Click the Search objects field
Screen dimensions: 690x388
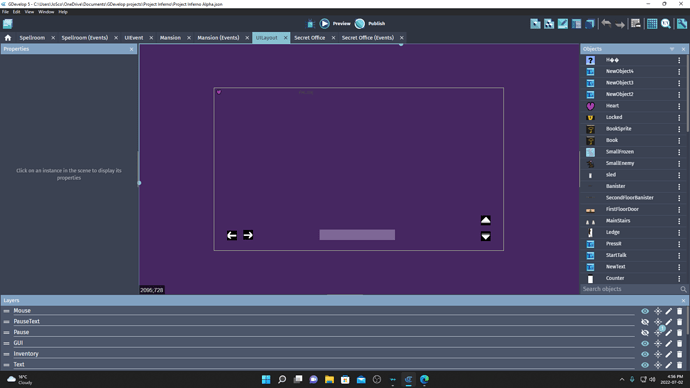point(631,289)
